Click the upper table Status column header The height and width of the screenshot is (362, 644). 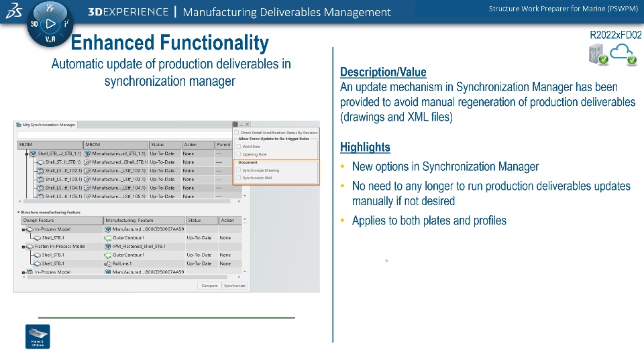pyautogui.click(x=165, y=145)
